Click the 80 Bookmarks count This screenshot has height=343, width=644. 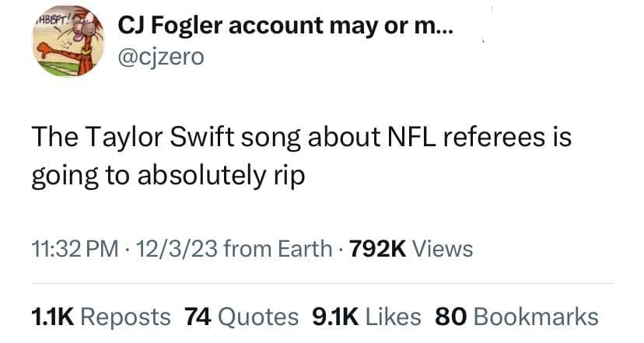click(x=516, y=317)
